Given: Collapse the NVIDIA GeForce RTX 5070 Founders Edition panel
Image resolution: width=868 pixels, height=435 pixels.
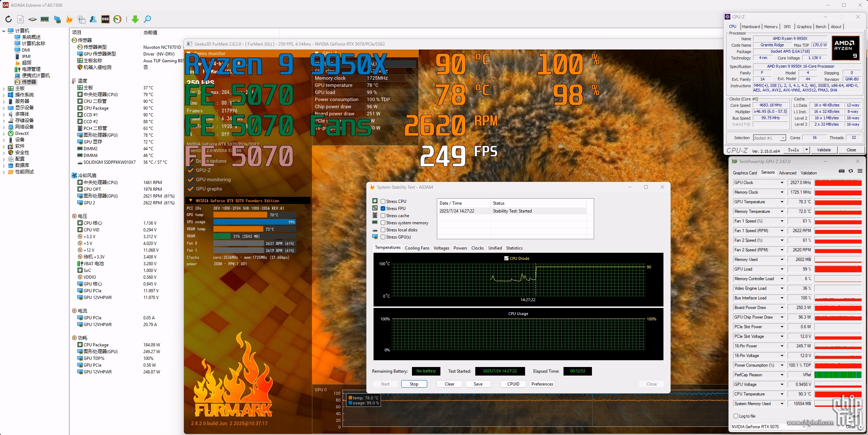Looking at the screenshot, I should click(191, 201).
